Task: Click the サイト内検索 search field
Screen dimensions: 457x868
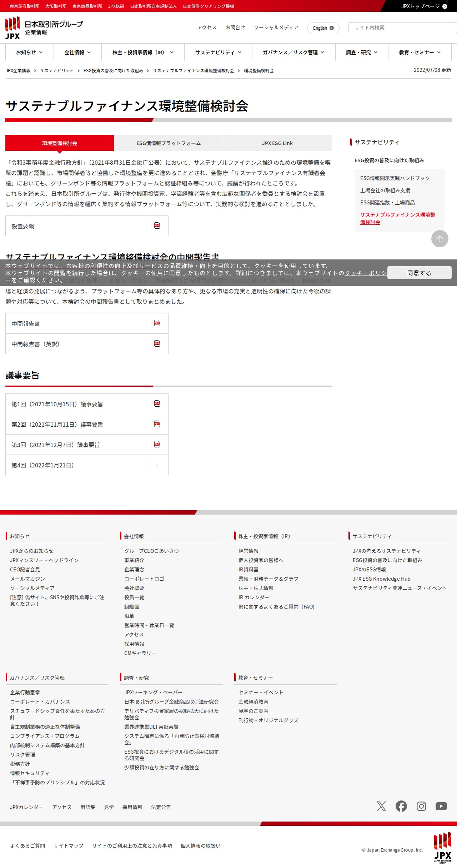Action: tap(403, 28)
